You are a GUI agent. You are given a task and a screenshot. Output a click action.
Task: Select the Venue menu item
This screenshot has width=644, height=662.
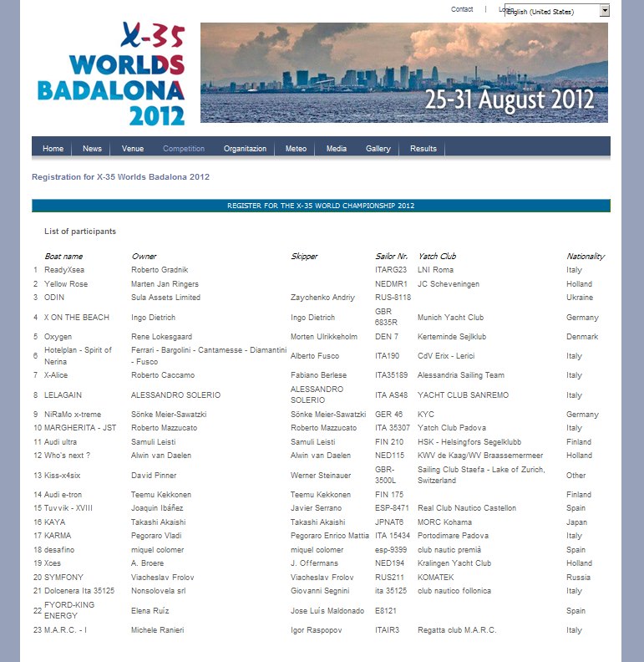coord(132,149)
